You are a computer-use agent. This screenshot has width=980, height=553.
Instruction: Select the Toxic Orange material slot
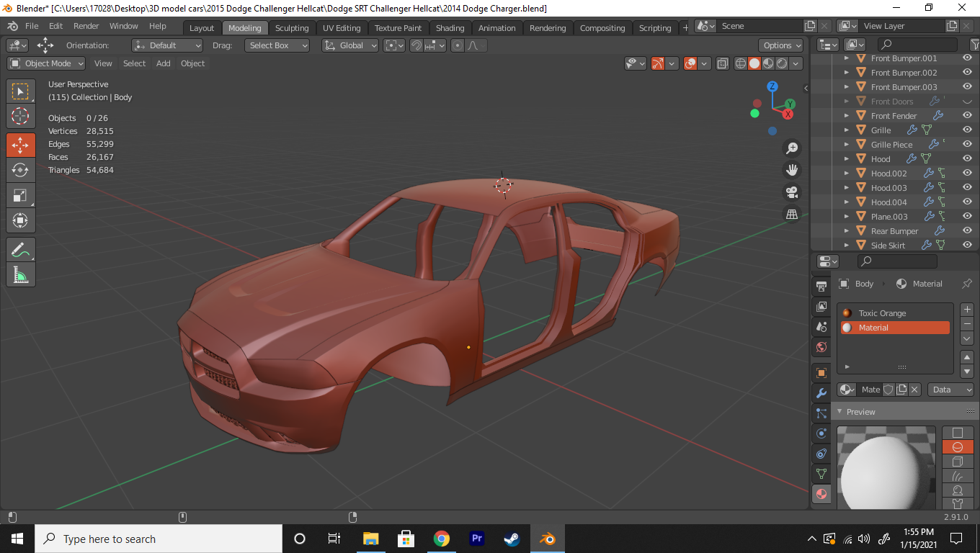coord(896,313)
